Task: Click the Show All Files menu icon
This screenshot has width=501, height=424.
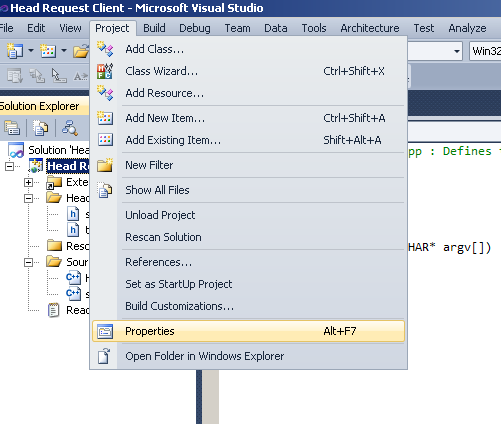Action: [105, 190]
